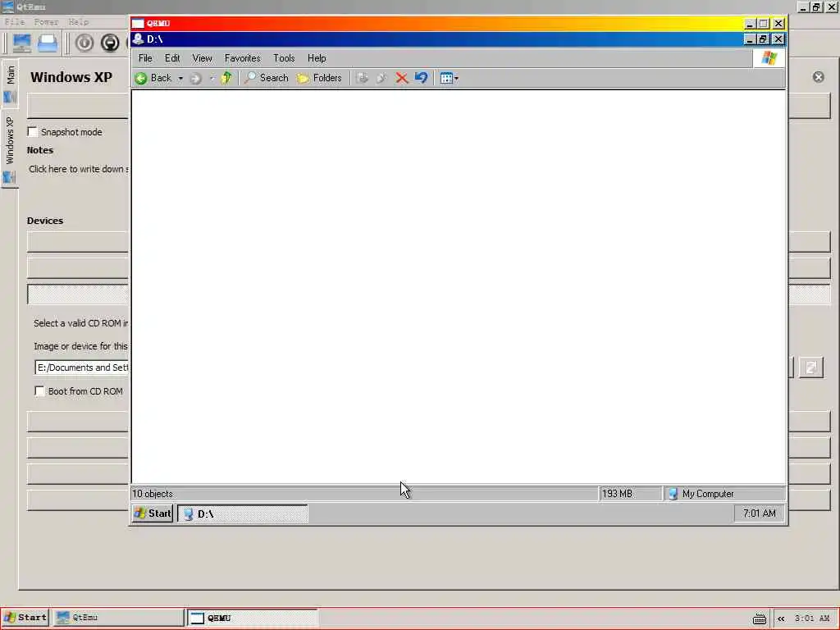Open the QtEmu Power menu
This screenshot has height=630, width=840.
coord(46,22)
